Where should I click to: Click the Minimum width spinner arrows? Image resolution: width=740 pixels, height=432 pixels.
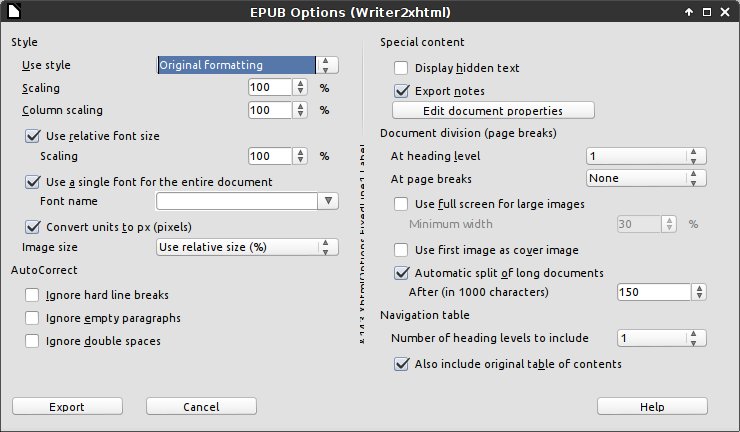tap(669, 224)
